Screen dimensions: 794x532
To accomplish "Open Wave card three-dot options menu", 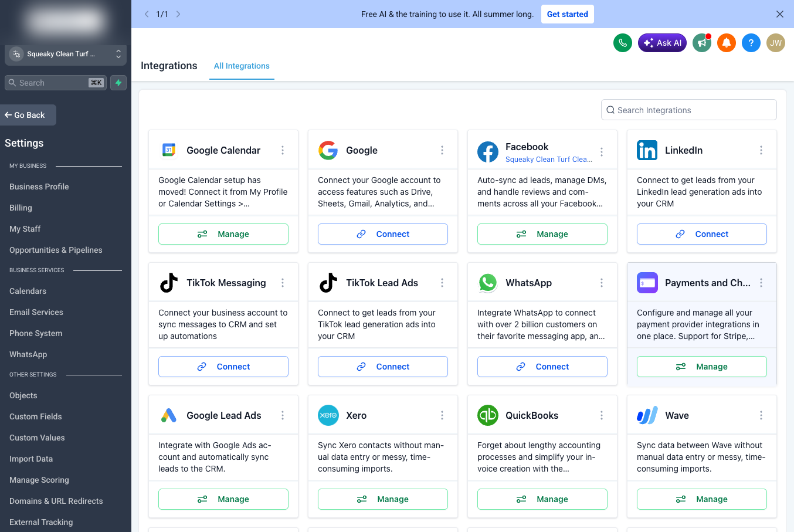I will [761, 415].
